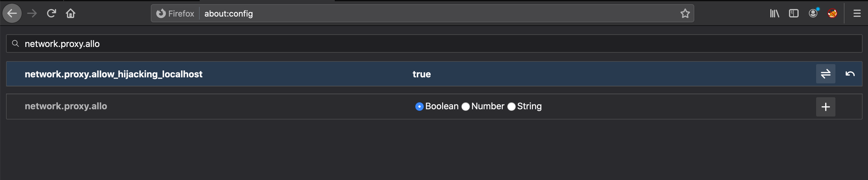Go to the Firefox home page

coord(71,14)
